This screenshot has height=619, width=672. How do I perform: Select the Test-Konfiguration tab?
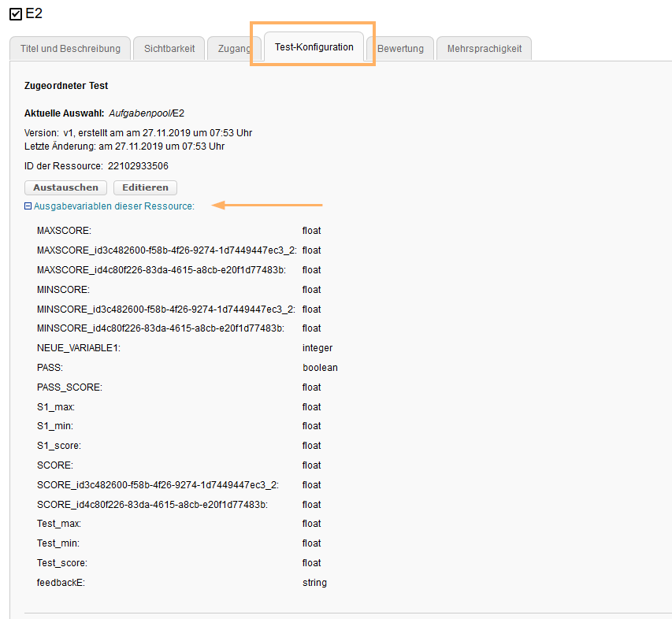[314, 48]
